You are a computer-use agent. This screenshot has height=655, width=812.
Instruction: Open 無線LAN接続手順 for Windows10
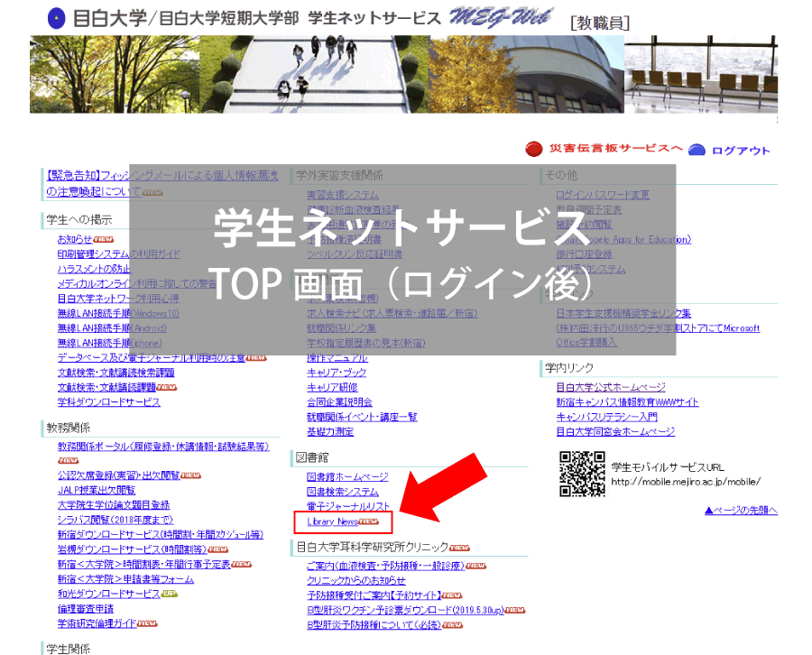(118, 313)
